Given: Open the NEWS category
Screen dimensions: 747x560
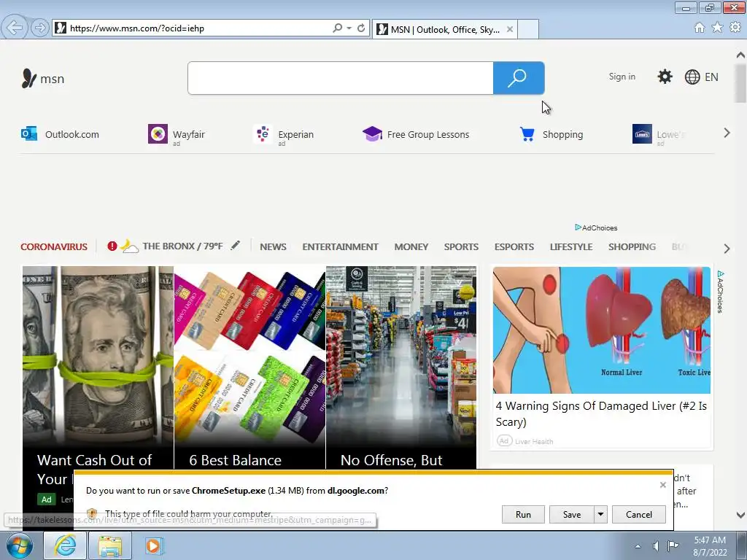Looking at the screenshot, I should click(x=273, y=246).
